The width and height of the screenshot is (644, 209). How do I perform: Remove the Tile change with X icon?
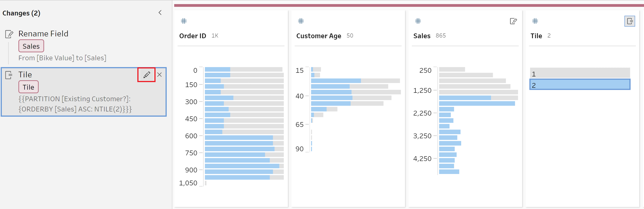[159, 75]
